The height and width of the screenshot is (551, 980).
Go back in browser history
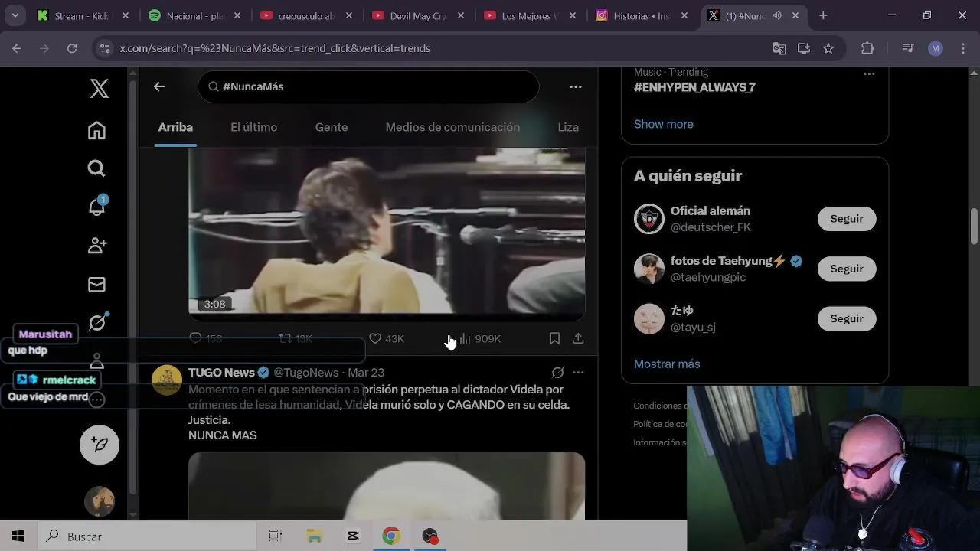17,48
